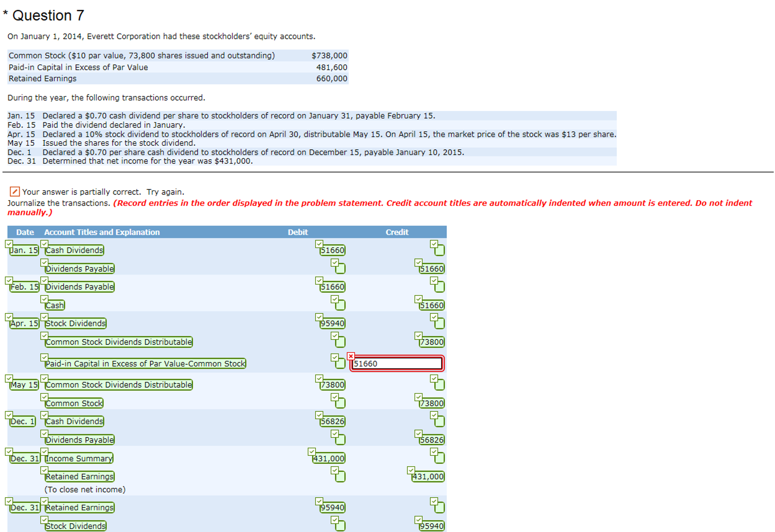
Task: Select the Retained Earnings title field in the closing entry
Action: point(79,476)
